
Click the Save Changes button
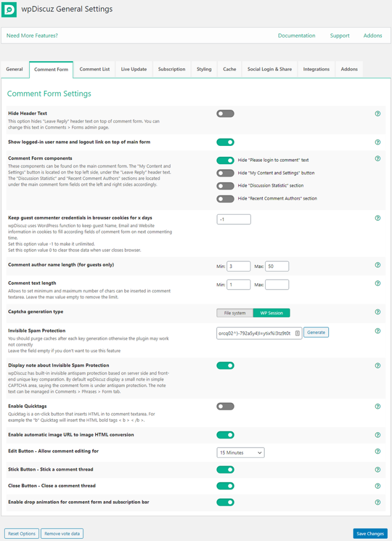point(370,534)
